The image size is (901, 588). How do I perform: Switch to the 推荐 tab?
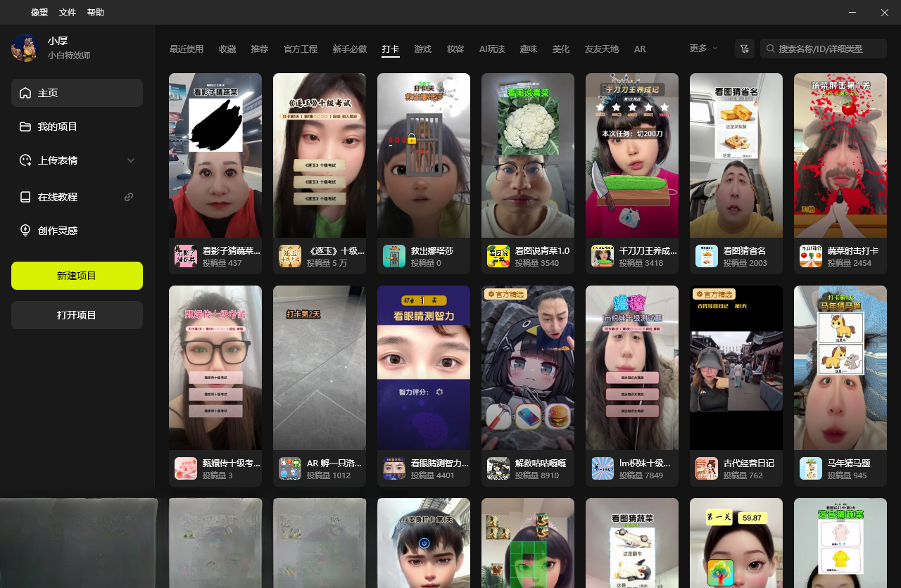[260, 49]
